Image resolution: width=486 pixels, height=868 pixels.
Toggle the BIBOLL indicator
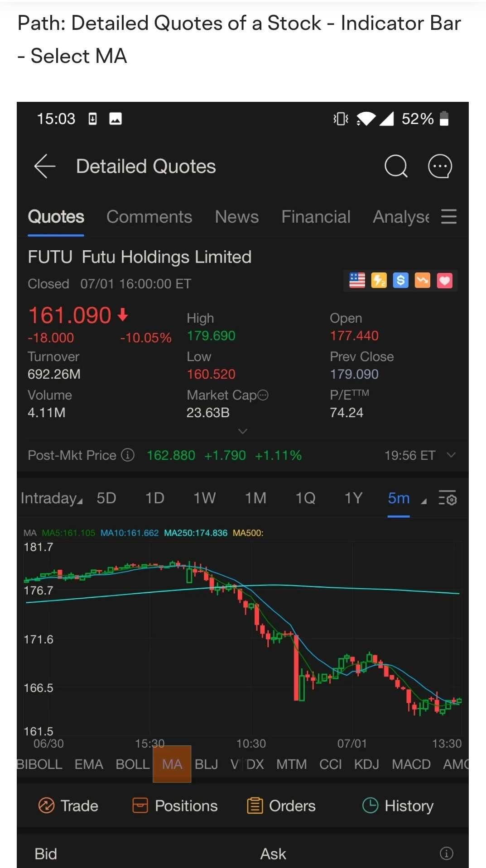pos(39,764)
